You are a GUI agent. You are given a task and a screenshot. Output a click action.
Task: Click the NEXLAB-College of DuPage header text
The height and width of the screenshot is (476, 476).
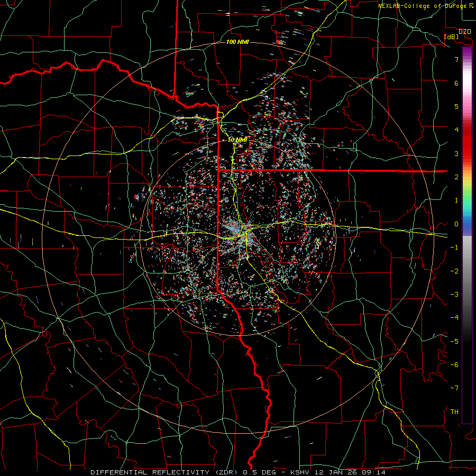click(x=422, y=6)
